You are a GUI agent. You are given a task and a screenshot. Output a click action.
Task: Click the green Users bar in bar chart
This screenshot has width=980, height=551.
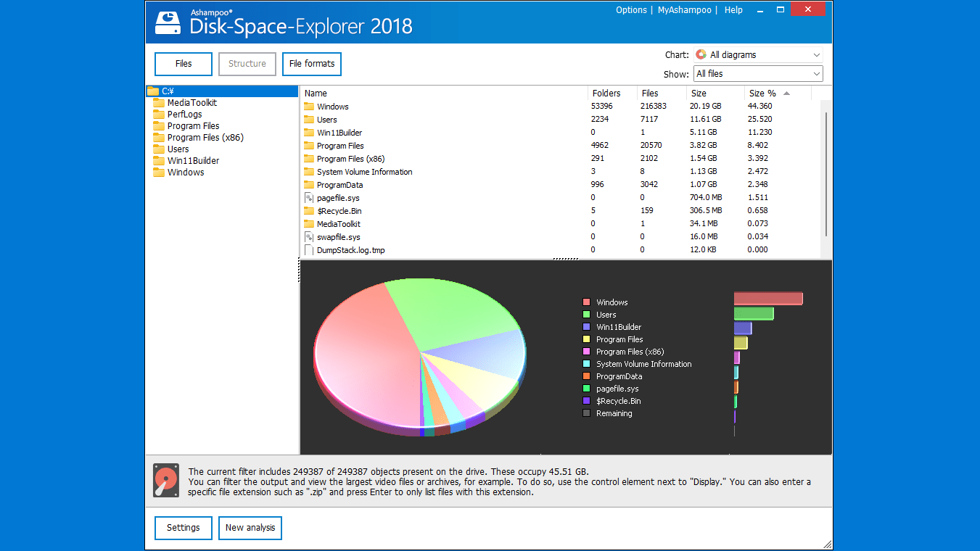point(754,313)
